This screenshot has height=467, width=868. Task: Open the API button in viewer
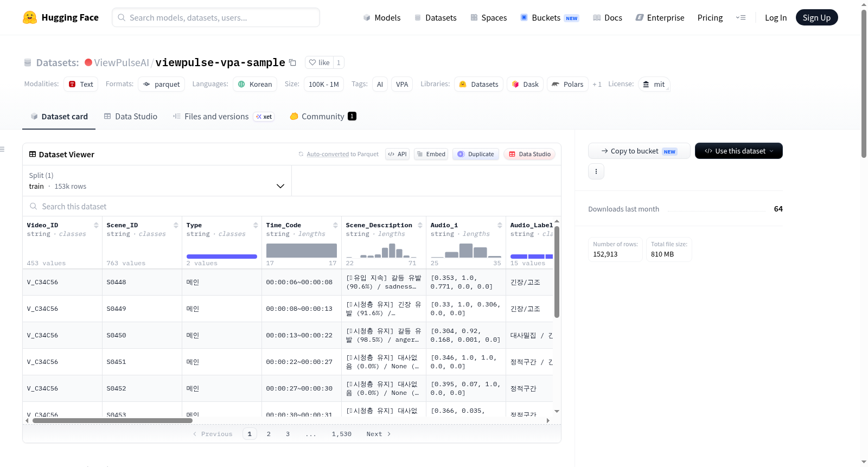coord(397,154)
